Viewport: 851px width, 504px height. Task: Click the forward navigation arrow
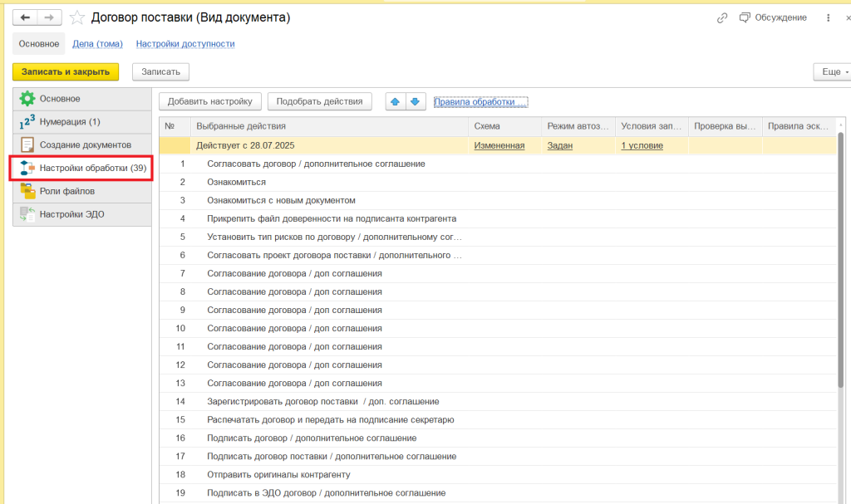(50, 17)
